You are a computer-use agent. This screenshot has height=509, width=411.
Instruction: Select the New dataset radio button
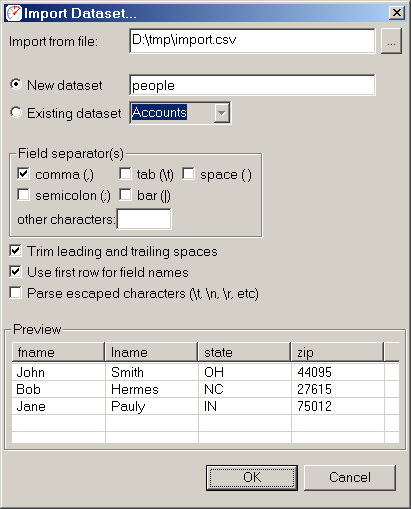16,84
